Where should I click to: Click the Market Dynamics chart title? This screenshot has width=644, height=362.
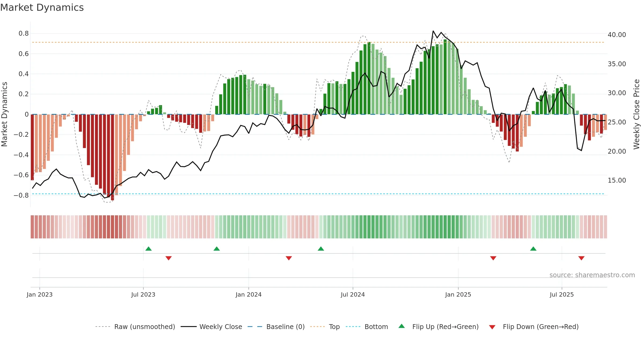pos(42,8)
